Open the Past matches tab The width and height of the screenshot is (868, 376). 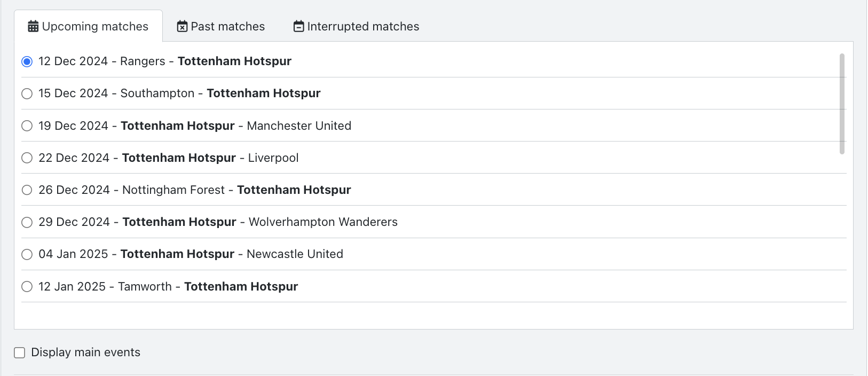tap(221, 26)
